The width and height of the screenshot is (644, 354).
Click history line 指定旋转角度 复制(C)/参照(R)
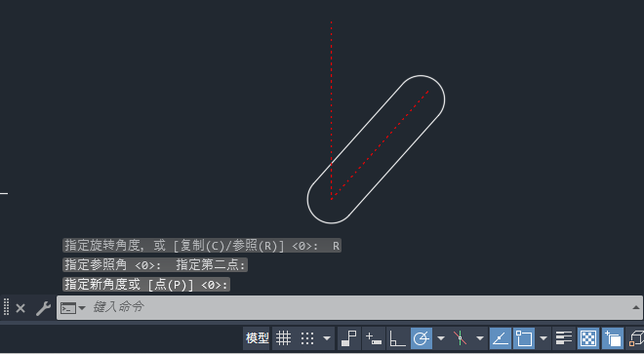(202, 245)
